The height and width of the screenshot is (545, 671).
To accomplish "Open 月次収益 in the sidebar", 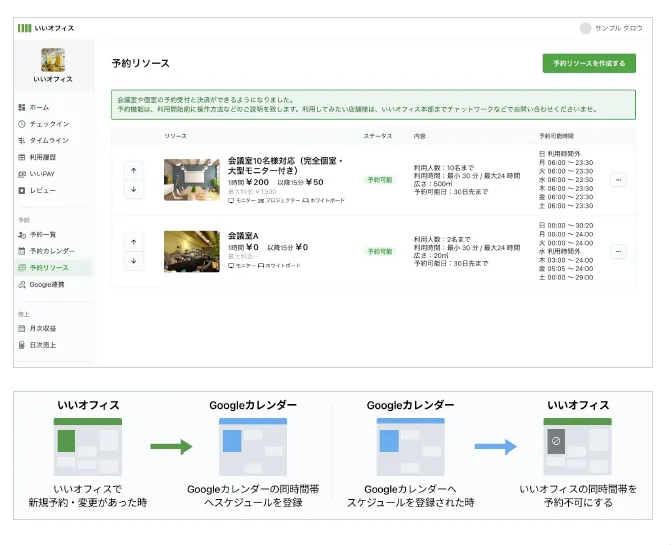I will [x=37, y=329].
